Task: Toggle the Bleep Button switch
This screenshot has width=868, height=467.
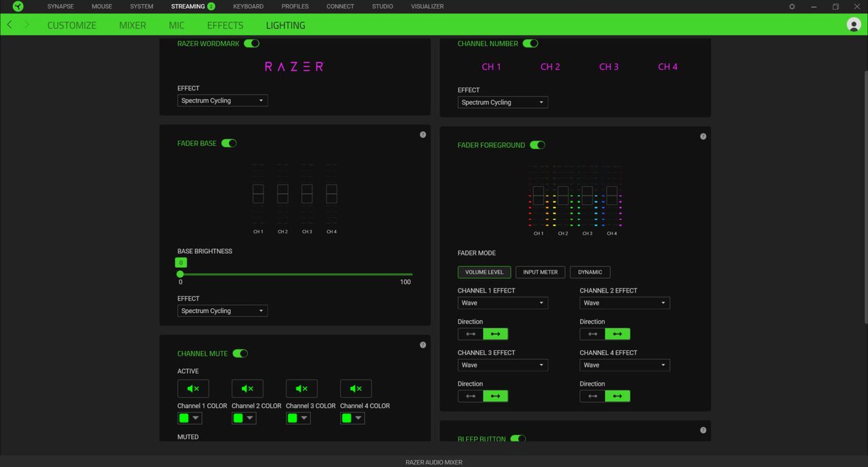Action: 518,439
